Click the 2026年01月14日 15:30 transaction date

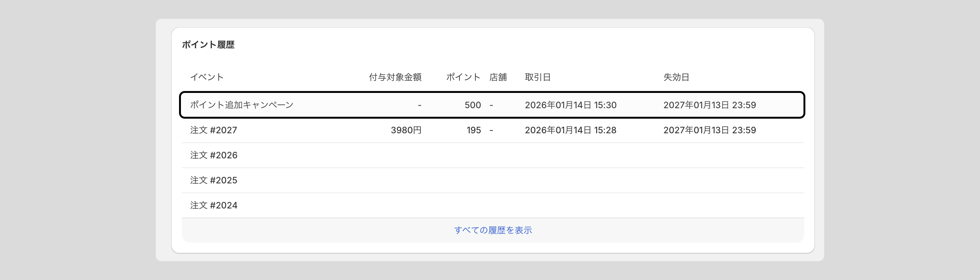coord(570,105)
